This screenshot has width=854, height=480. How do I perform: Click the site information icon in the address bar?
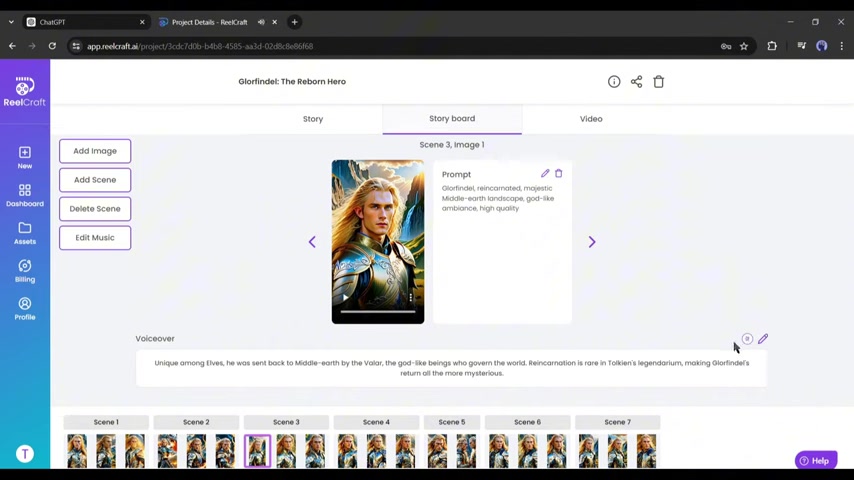(76, 46)
